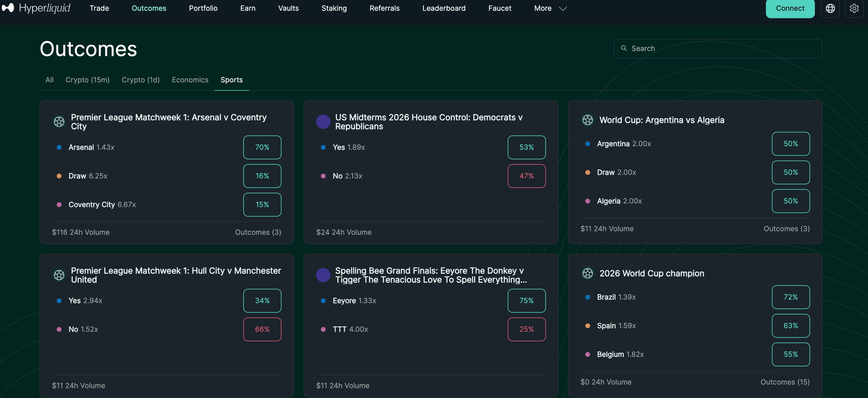
Task: Choose Brazil 72% outcome
Action: [x=790, y=297]
